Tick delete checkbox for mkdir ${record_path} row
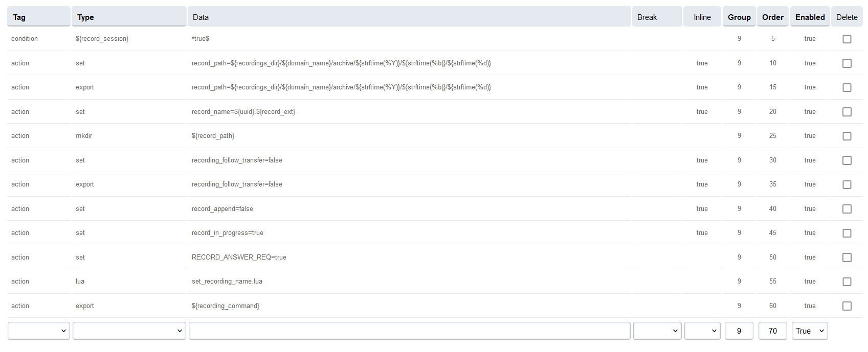Viewport: 868px width, 352px height. click(x=847, y=136)
